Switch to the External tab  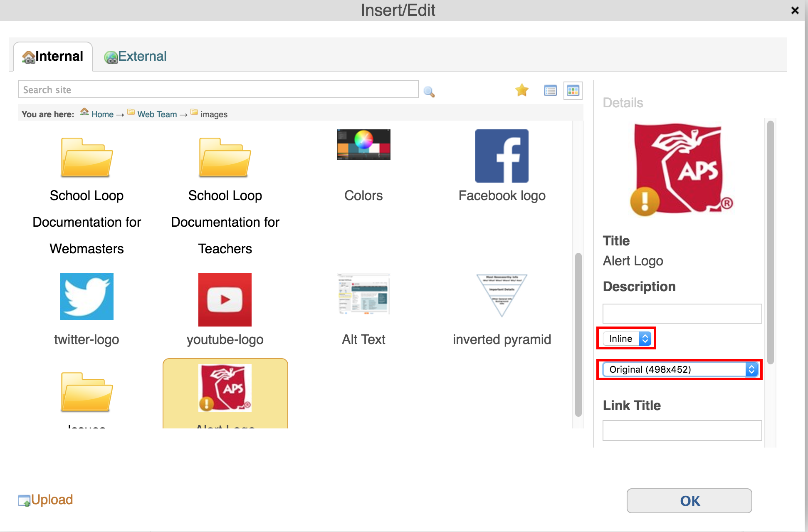click(135, 57)
